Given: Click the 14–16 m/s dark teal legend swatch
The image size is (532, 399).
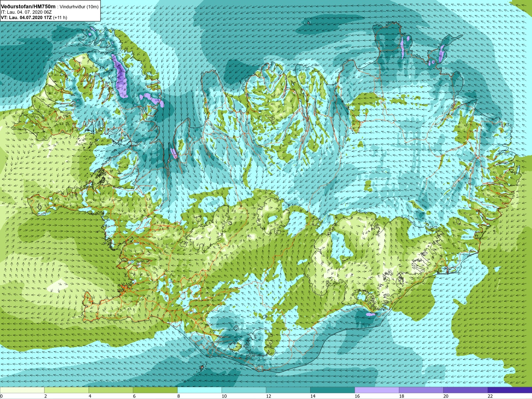Looking at the screenshot, I should pos(332,390).
